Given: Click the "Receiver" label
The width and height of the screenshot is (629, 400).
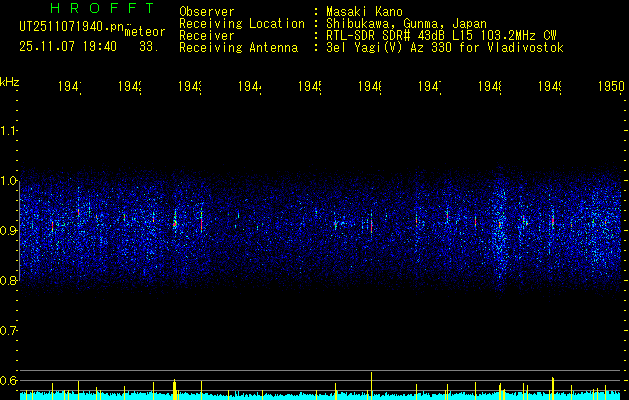Looking at the screenshot, I should pos(207,36).
